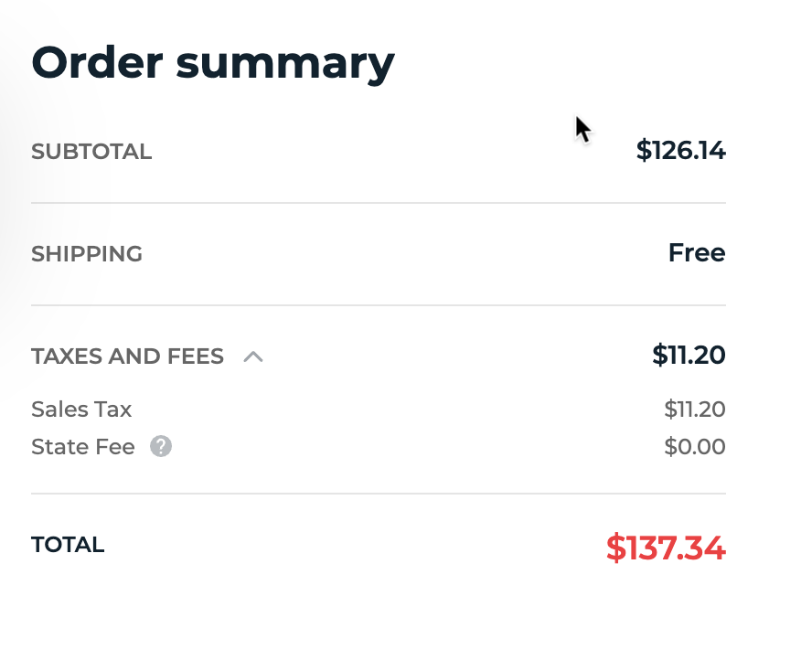Click the SUBTOTAL label

click(x=91, y=152)
